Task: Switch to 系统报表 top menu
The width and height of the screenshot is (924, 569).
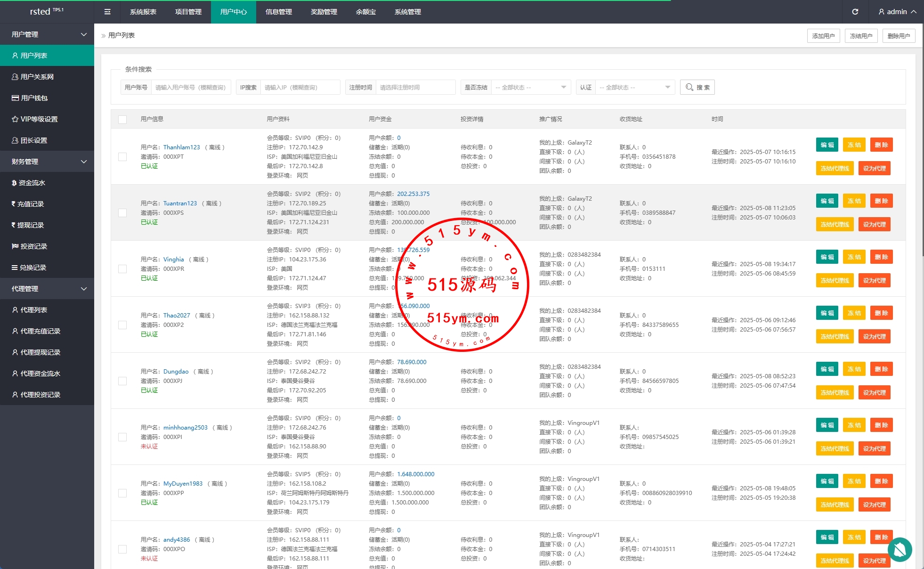Action: [x=143, y=12]
